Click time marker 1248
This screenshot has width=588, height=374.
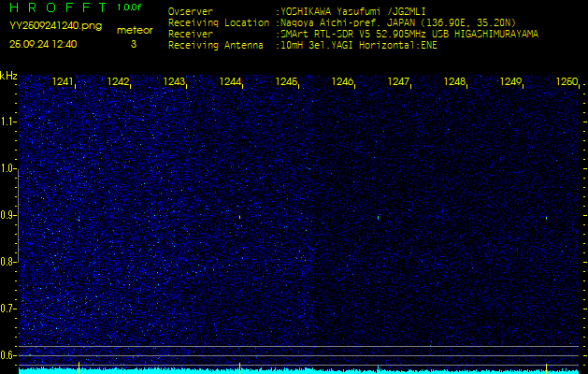[455, 81]
